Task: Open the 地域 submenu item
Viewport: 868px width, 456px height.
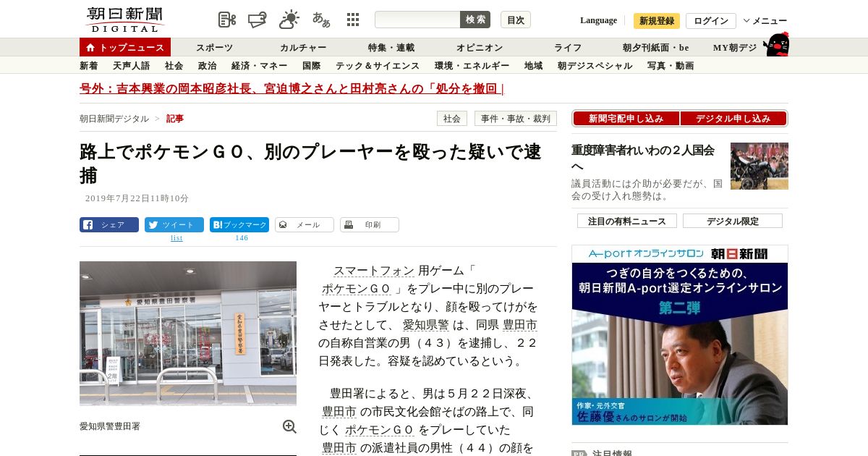Action: point(533,65)
